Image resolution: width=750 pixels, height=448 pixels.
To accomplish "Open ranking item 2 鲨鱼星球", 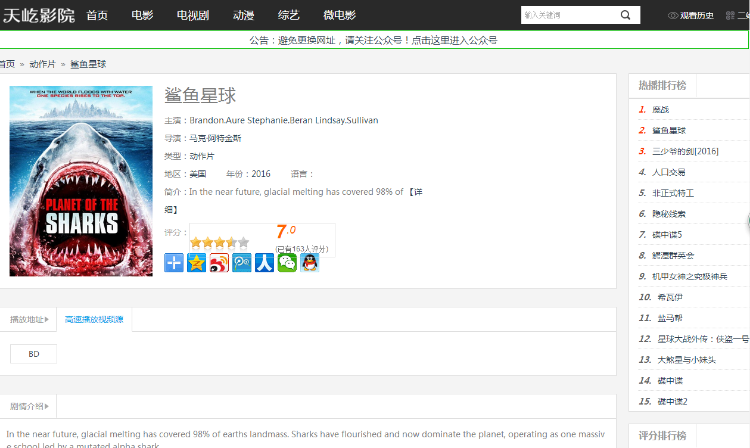I will [x=669, y=131].
